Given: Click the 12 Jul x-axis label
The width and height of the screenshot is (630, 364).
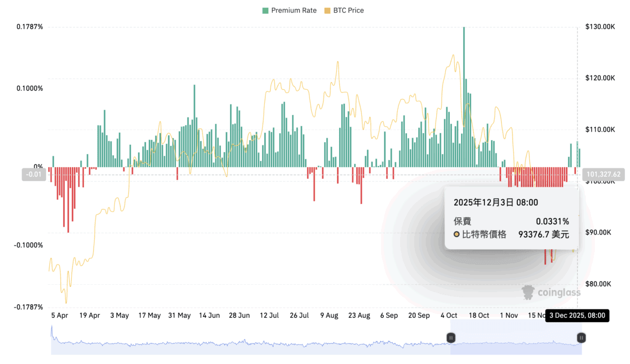Looking at the screenshot, I should point(269,315).
